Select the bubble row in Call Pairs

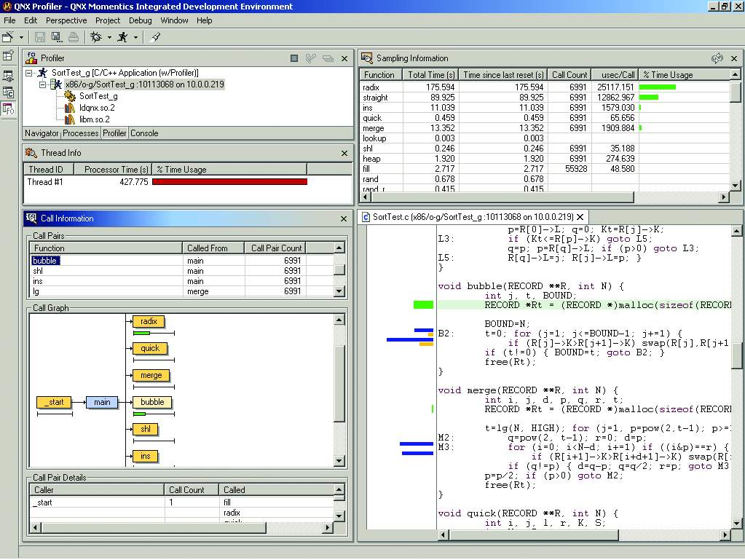click(181, 261)
